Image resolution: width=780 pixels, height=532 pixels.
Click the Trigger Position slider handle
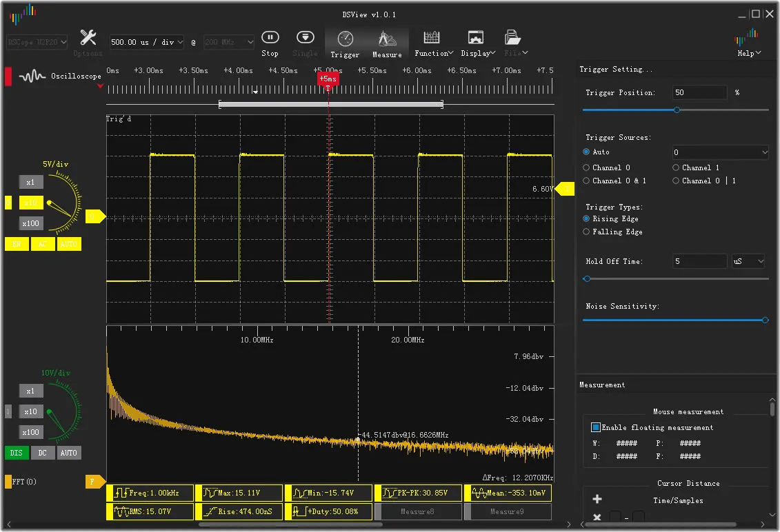pos(677,110)
